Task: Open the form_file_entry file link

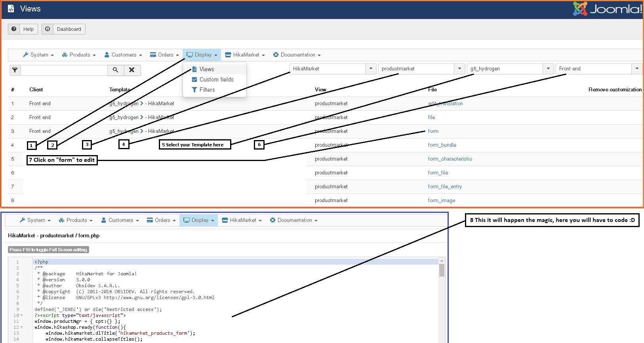Action: [x=445, y=187]
